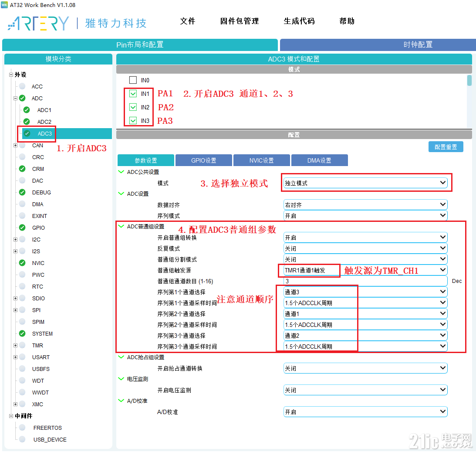476x452 pixels.
Task: Open the 开启电压监测 dropdown
Action: pos(365,390)
